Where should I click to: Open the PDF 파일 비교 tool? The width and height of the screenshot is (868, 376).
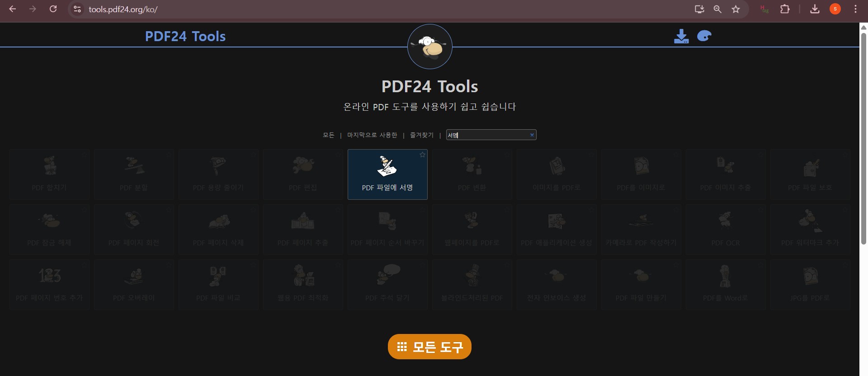pos(218,285)
